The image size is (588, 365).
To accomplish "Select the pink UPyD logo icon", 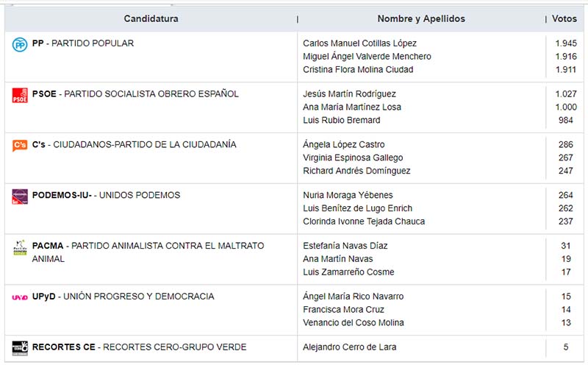I will pos(20,297).
